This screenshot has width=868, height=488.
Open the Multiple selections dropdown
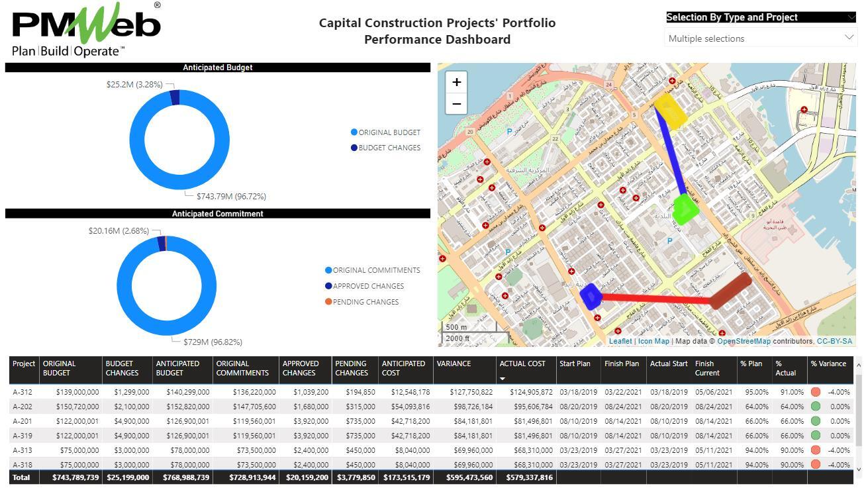click(760, 38)
